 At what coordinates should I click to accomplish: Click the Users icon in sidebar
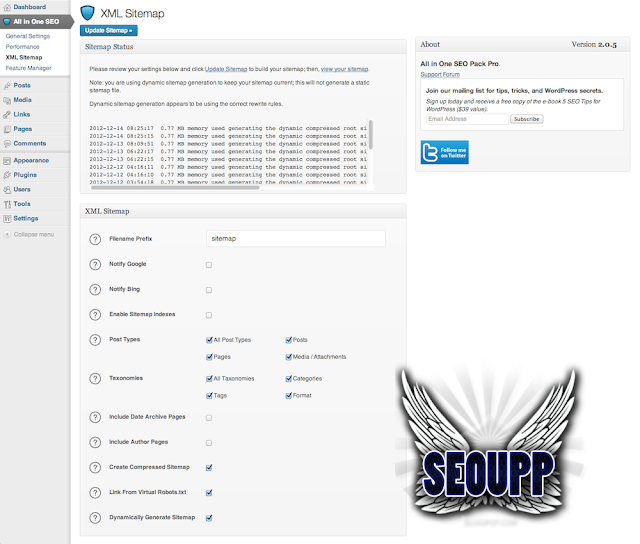click(7, 190)
